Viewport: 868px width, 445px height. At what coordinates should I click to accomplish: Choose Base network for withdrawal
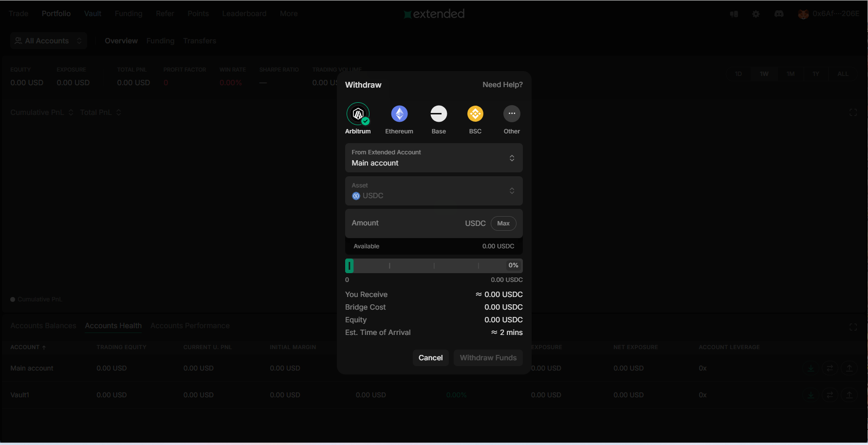click(x=439, y=114)
